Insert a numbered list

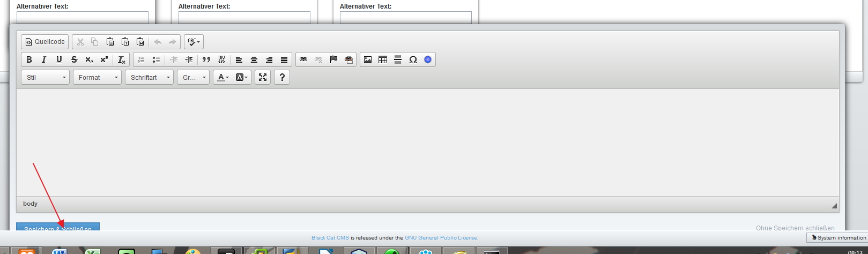(x=141, y=59)
